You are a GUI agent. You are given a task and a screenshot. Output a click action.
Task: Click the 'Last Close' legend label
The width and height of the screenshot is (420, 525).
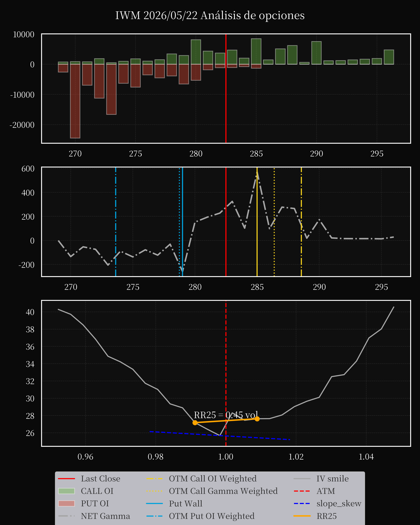pyautogui.click(x=101, y=479)
